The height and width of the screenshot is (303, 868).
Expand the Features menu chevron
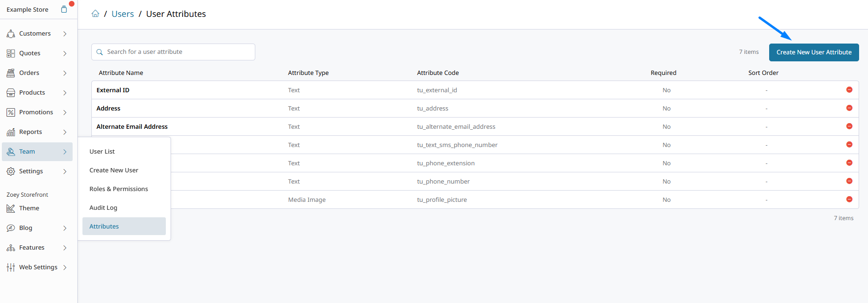coord(65,248)
